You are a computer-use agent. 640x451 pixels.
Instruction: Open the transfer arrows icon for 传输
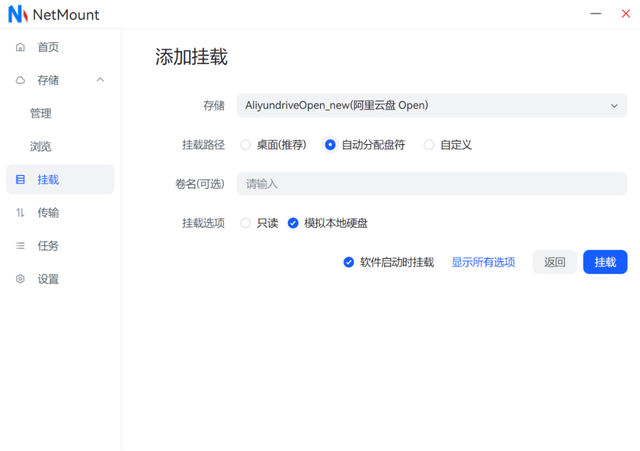click(20, 213)
